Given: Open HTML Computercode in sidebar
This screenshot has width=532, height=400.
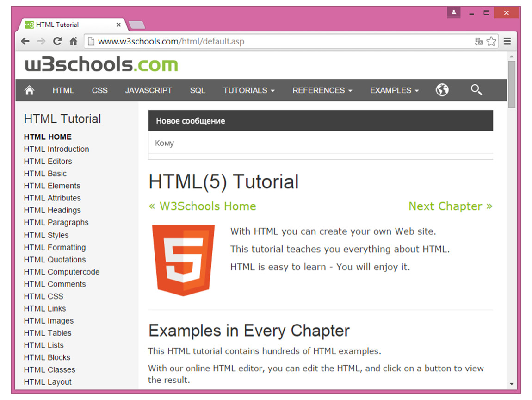Looking at the screenshot, I should (62, 272).
